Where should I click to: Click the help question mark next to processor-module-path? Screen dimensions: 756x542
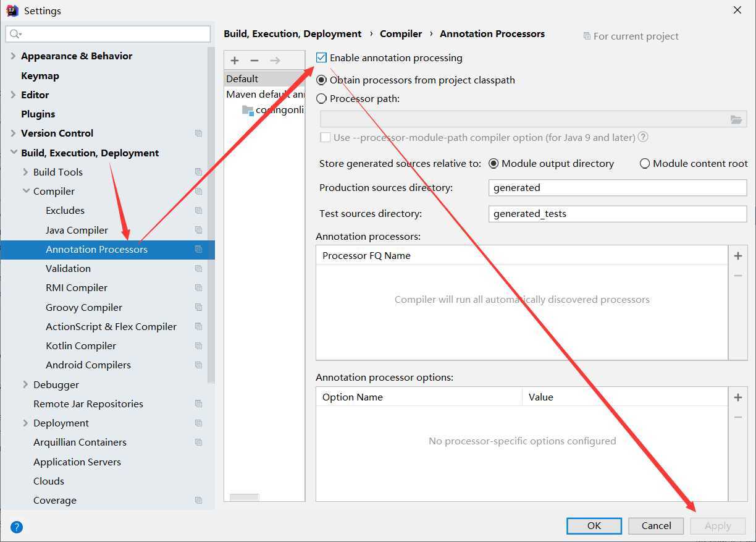(x=643, y=137)
